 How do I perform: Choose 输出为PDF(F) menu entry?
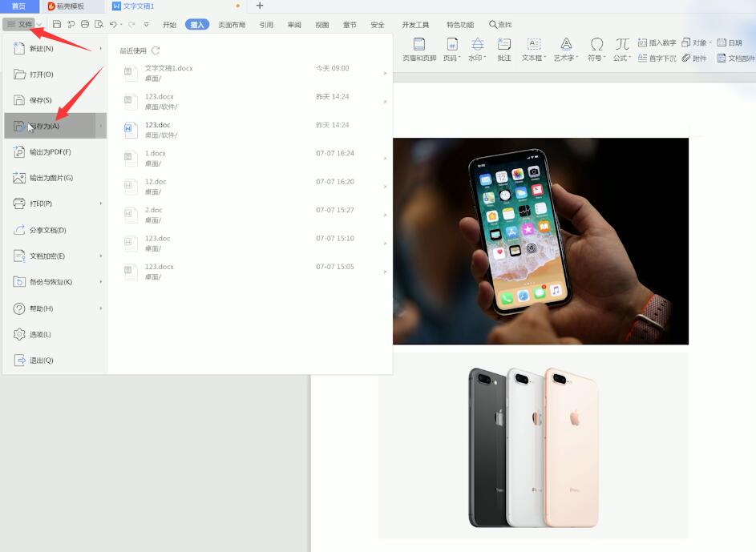pyautogui.click(x=55, y=151)
